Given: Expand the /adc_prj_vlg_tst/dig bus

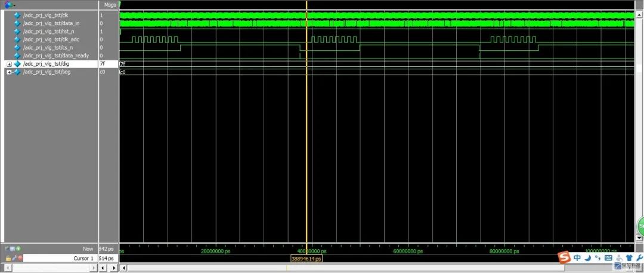Looking at the screenshot, I should pos(9,65).
